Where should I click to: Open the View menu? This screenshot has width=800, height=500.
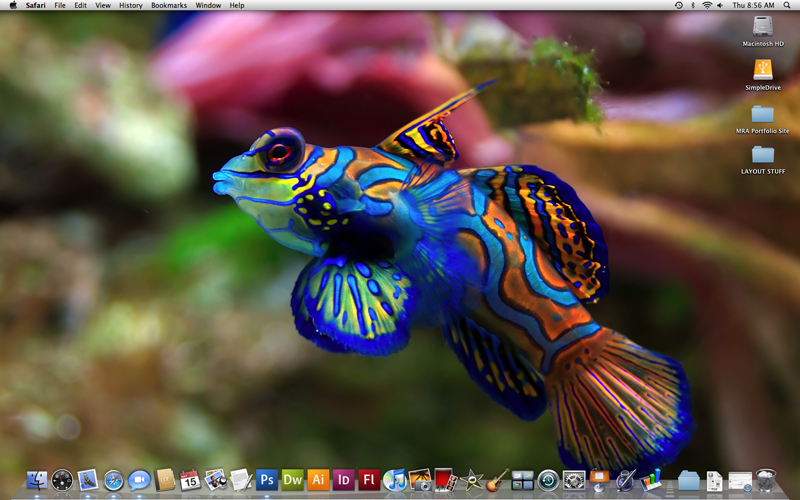(103, 5)
